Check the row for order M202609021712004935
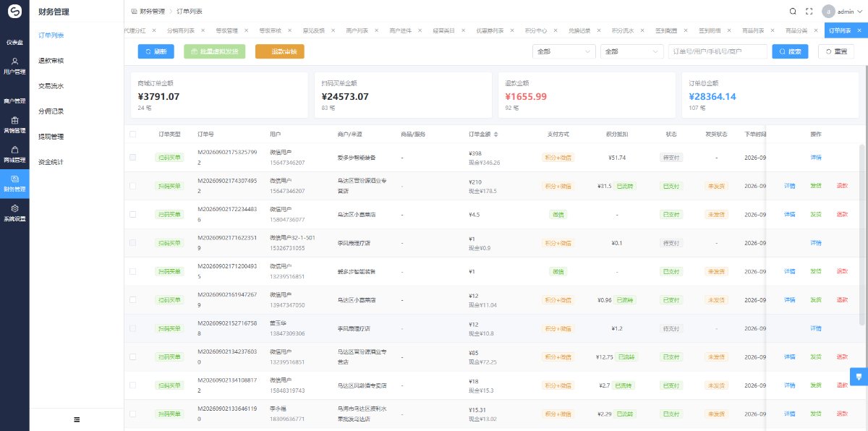Screen dimensions: 868x431 (132, 271)
